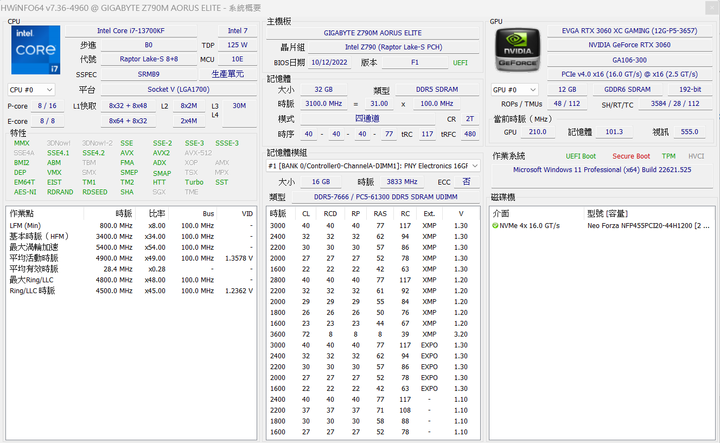Click the Intel 7 process field

click(237, 31)
